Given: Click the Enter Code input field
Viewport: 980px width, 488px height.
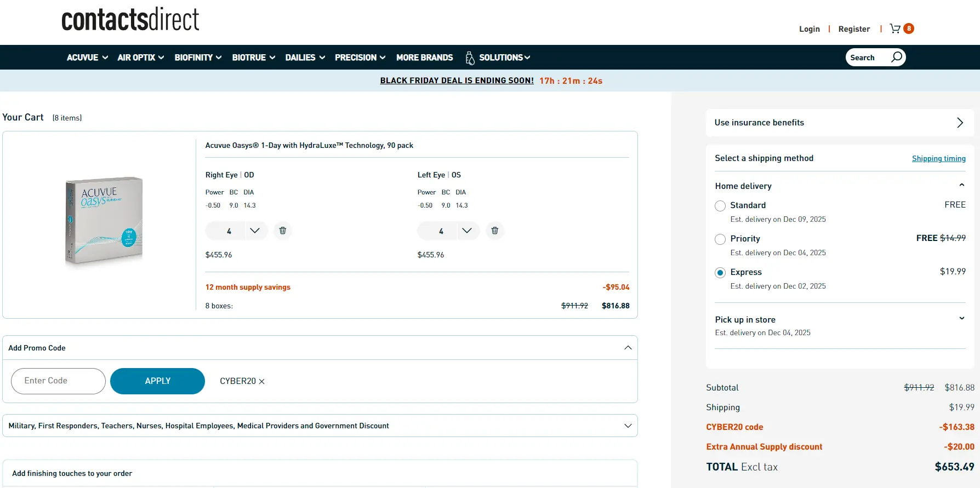Looking at the screenshot, I should pos(58,381).
